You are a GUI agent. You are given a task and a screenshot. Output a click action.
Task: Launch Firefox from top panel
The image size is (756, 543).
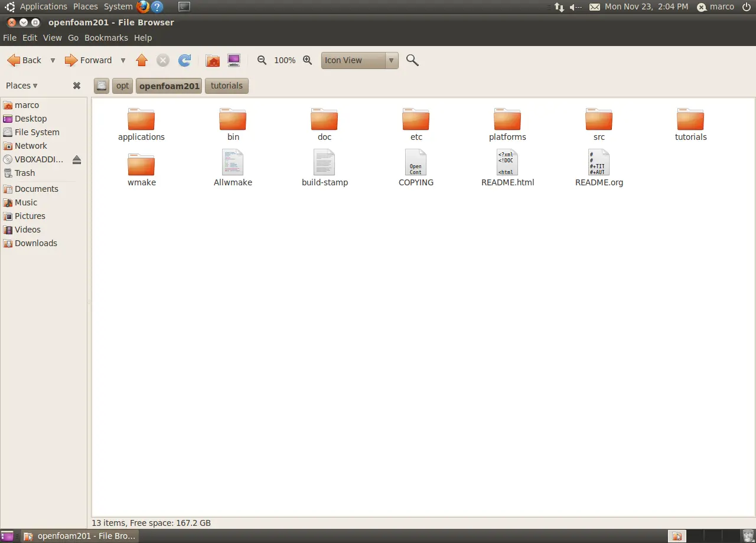[143, 7]
